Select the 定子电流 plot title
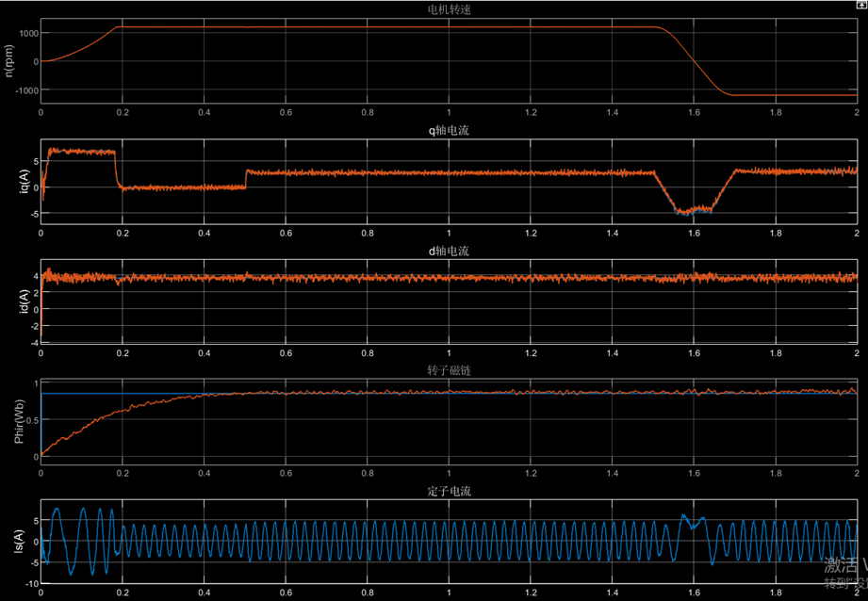This screenshot has width=868, height=601. pos(449,491)
